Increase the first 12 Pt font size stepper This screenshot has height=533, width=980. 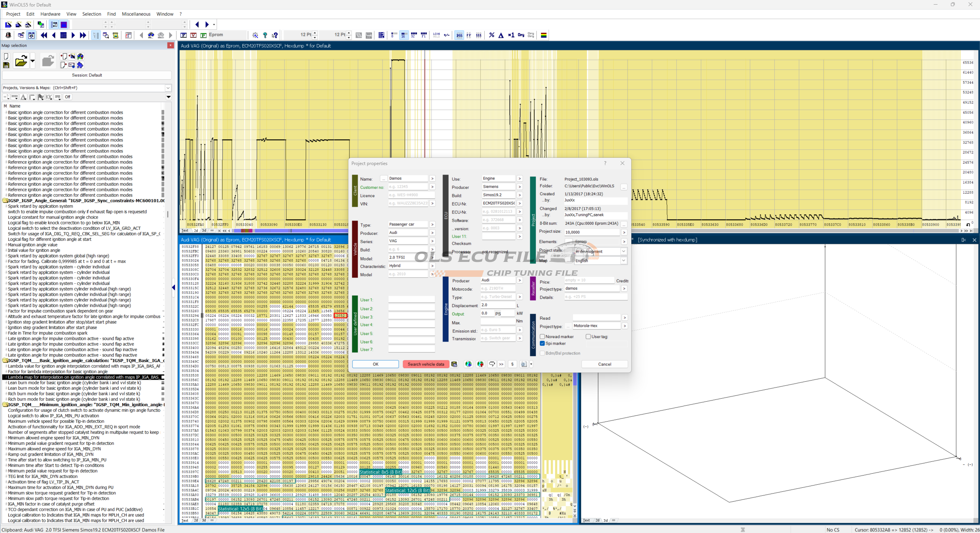pos(315,33)
